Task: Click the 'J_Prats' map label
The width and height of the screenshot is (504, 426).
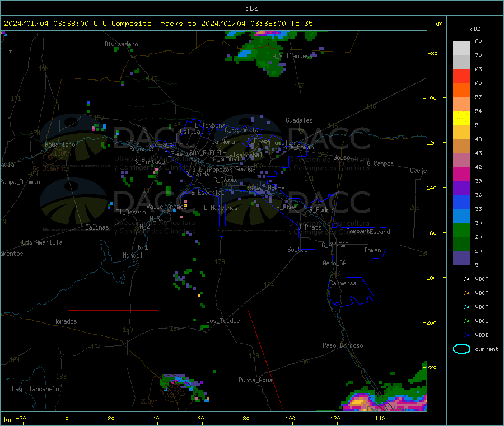Action: (310, 227)
